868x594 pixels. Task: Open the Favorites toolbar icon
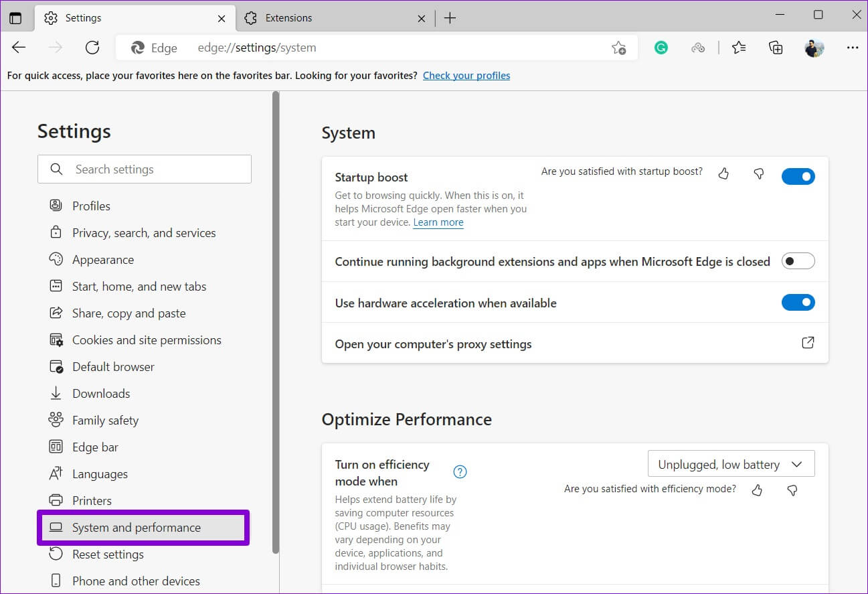pyautogui.click(x=739, y=48)
